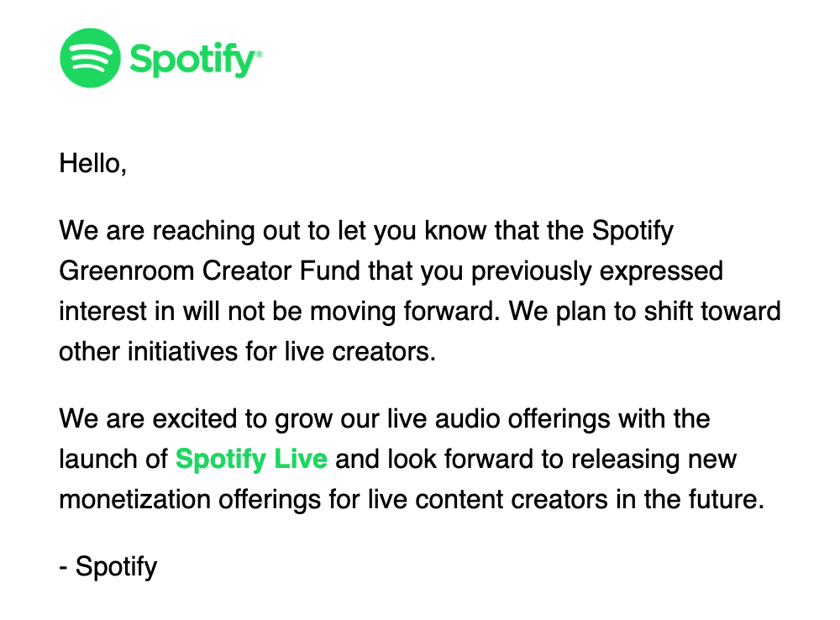Click the words "launch of" before Spotify Live
The height and width of the screenshot is (620, 840).
pyautogui.click(x=113, y=460)
